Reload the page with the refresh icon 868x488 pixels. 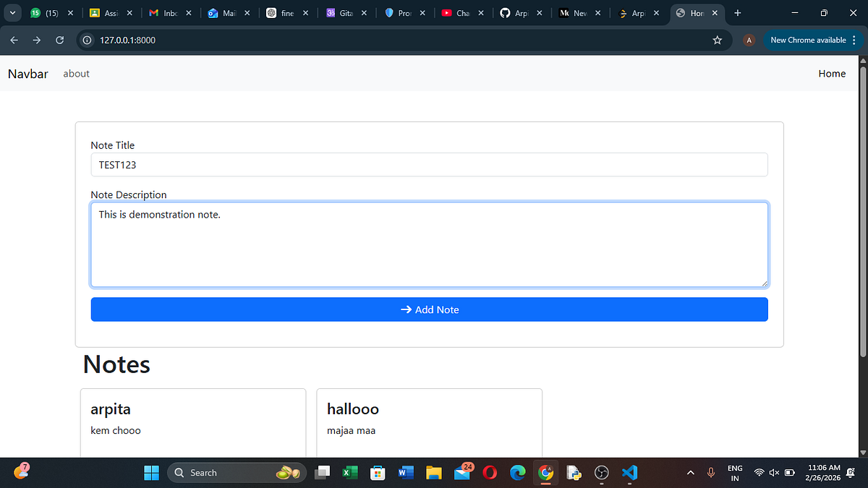tap(59, 40)
